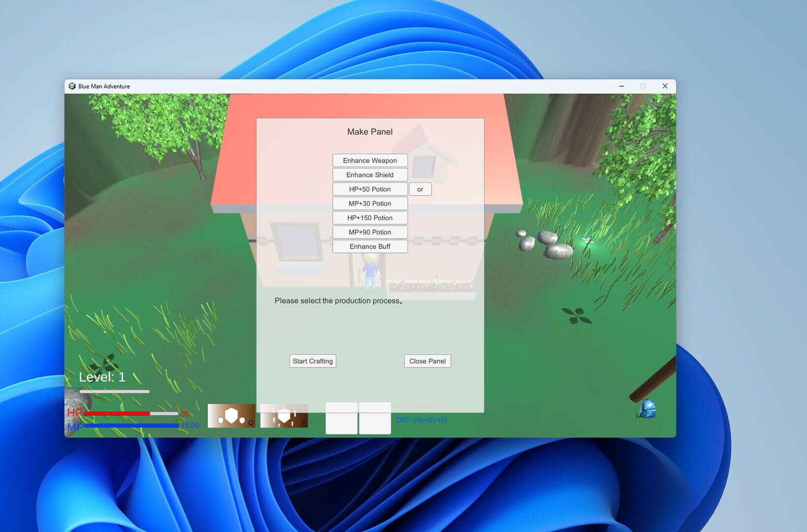This screenshot has width=807, height=532.
Task: Pick the MP+90 Potion recipe
Action: (370, 232)
